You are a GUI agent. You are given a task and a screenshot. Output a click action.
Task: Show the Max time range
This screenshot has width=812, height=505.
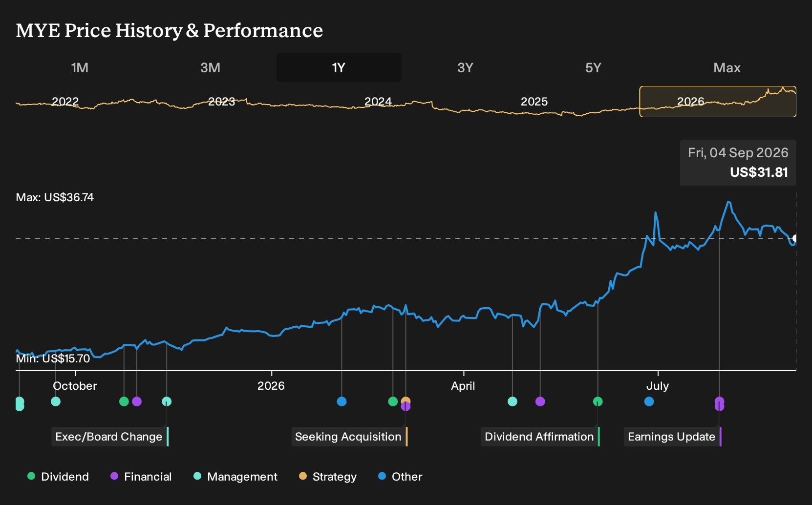(727, 67)
